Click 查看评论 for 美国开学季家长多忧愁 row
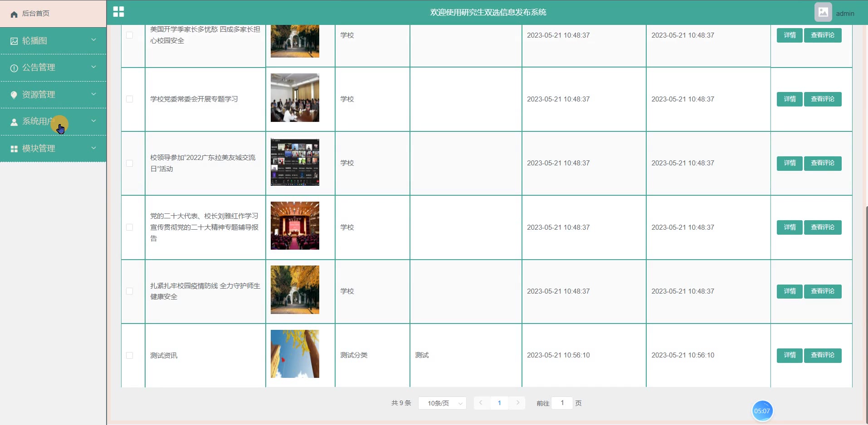Image resolution: width=868 pixels, height=425 pixels. click(823, 35)
